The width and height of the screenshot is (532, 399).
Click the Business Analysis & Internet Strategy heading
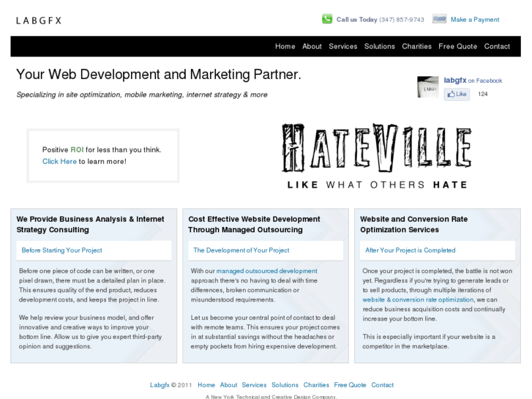pyautogui.click(x=90, y=225)
